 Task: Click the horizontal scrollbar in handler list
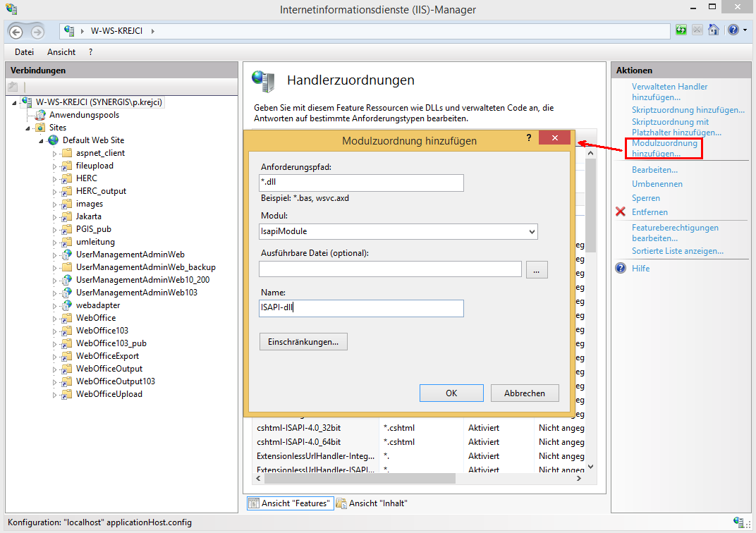click(x=423, y=478)
